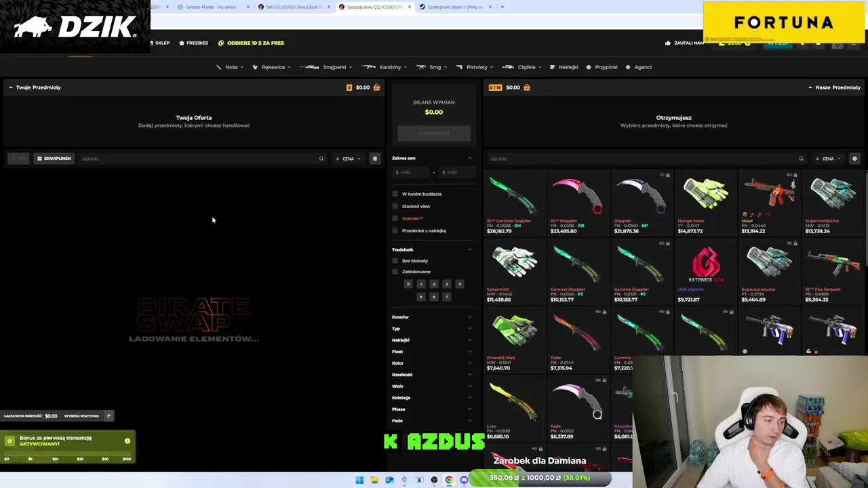Click WYBIERZ WSZYSTKO select all button
868x488 pixels.
click(81, 416)
